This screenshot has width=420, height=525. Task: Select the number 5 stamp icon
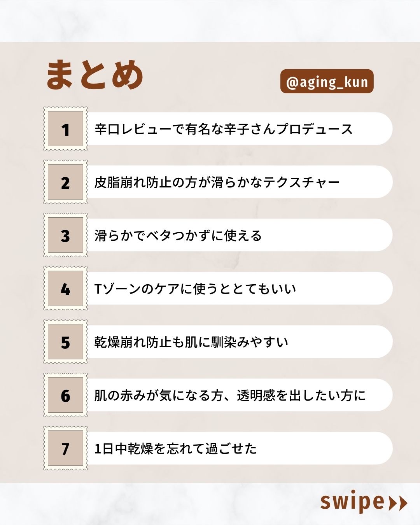point(65,342)
